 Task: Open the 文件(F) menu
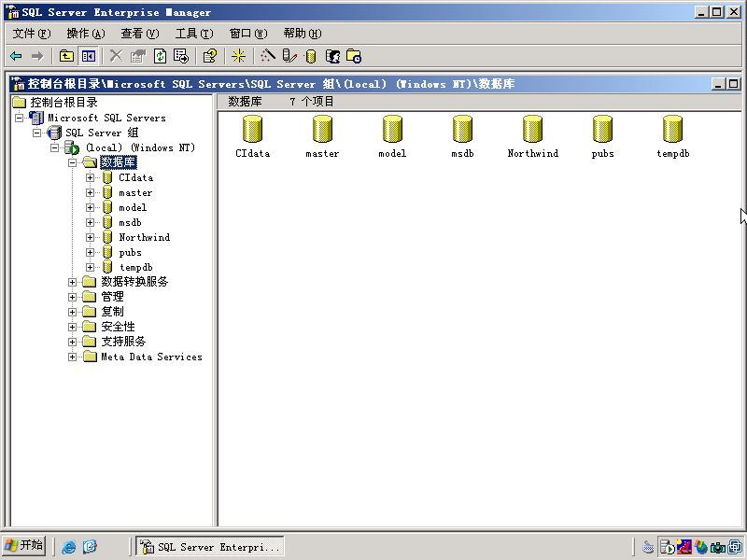tap(32, 34)
